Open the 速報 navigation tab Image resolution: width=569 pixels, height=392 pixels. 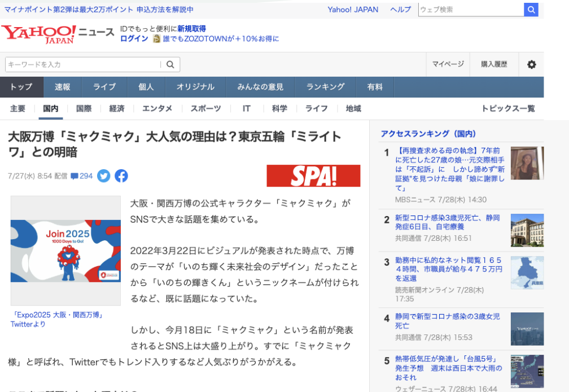(63, 87)
